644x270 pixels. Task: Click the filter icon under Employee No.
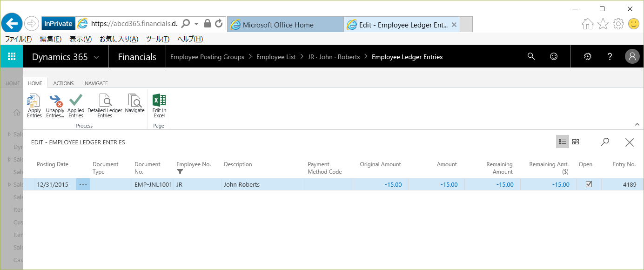click(180, 172)
